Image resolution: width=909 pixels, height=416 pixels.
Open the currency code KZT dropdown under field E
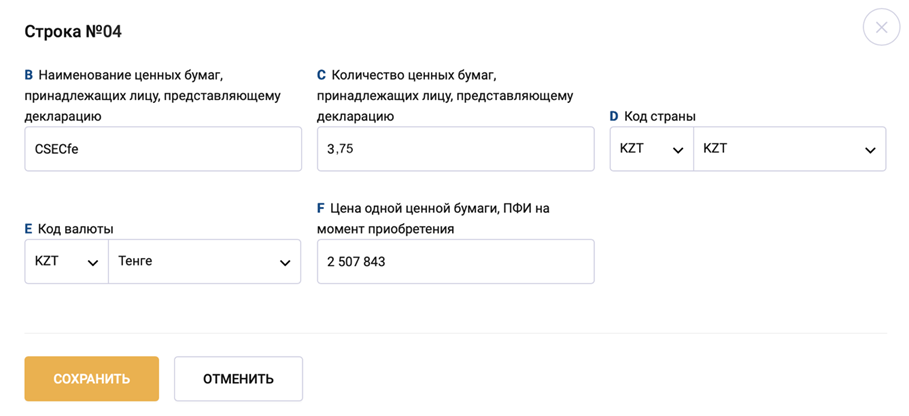[x=66, y=262]
